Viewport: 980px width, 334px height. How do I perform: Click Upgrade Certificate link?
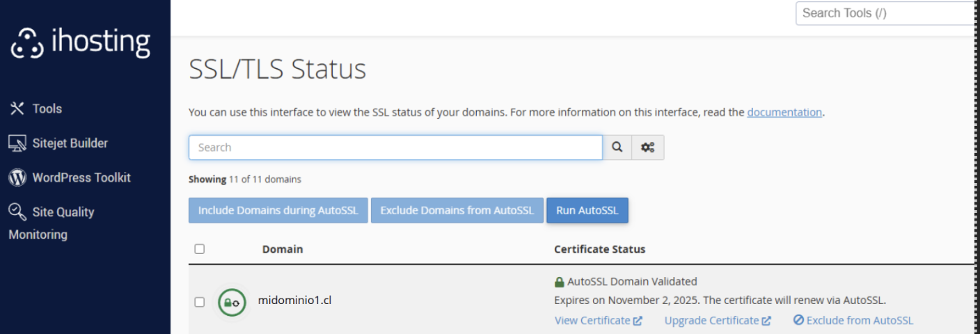coord(717,321)
